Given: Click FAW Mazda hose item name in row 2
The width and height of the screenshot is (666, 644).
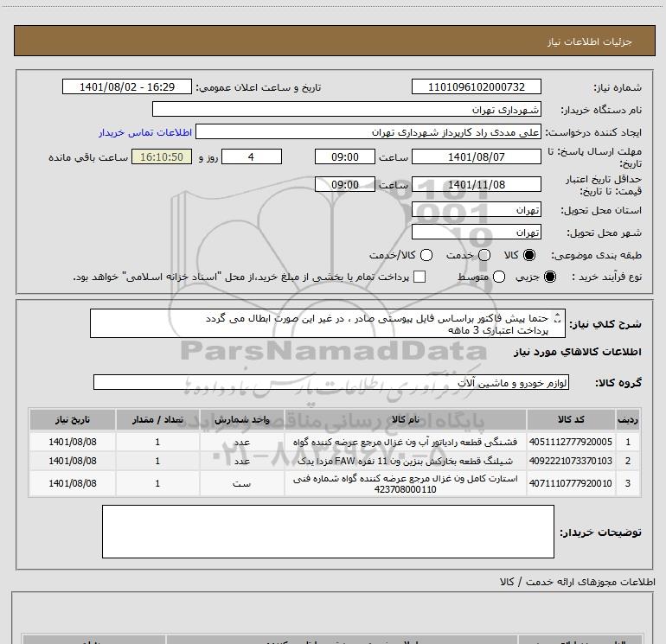Looking at the screenshot, I should pyautogui.click(x=405, y=461).
